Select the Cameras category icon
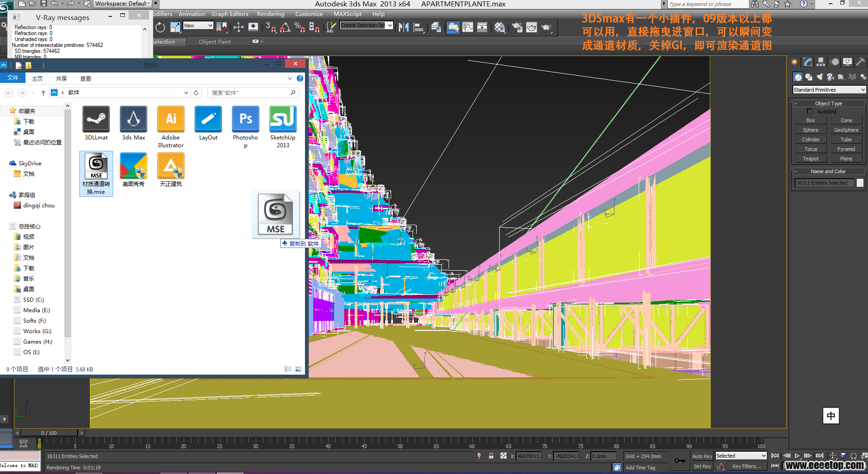Viewport: 868px width, 474px height. click(x=831, y=77)
